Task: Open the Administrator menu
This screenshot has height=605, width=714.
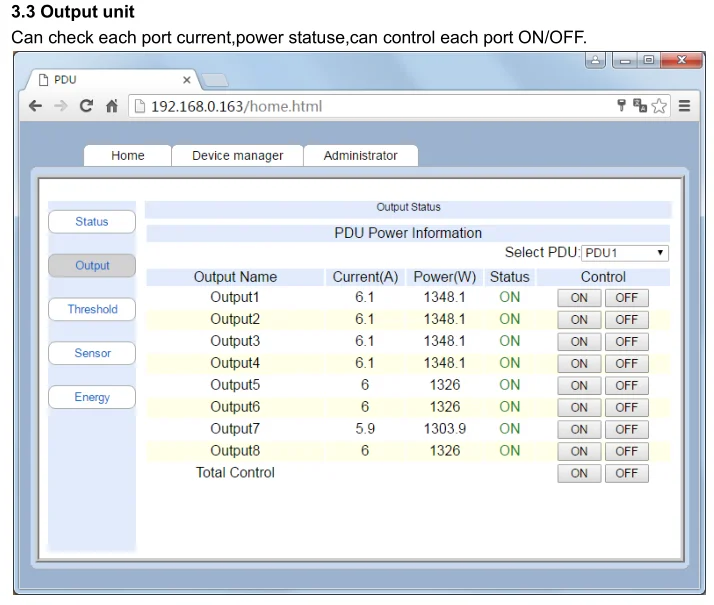Action: tap(360, 156)
